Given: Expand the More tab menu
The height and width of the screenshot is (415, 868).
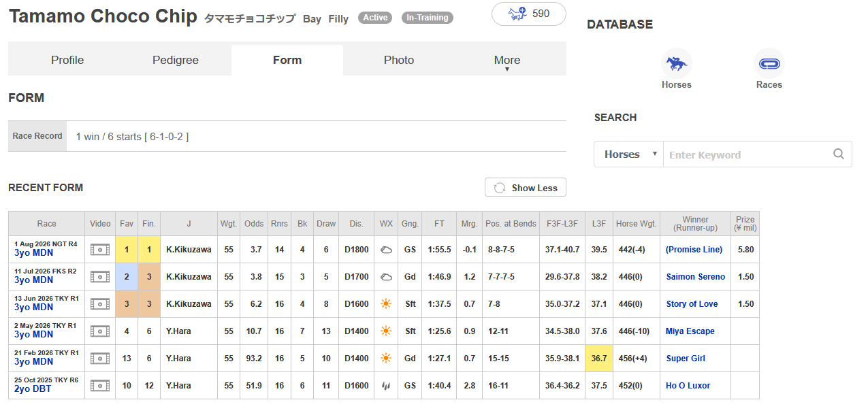Looking at the screenshot, I should [x=507, y=61].
